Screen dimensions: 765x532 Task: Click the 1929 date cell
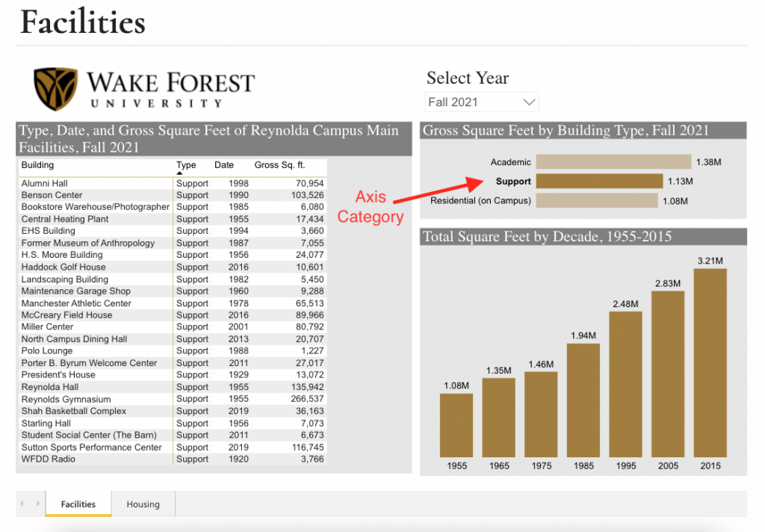point(238,375)
